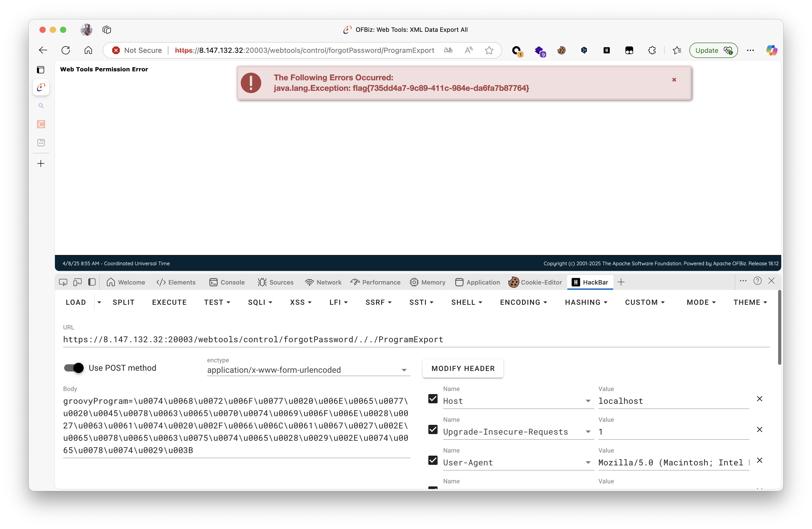Expand the LFI menu
The height and width of the screenshot is (529, 812).
(339, 302)
